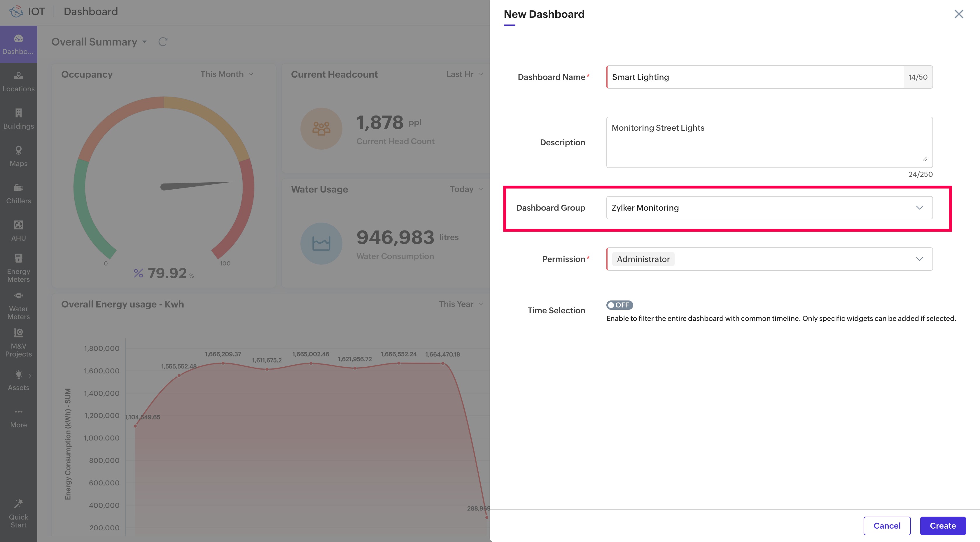Open Energy Meters in sidebar
This screenshot has width=980, height=542.
[x=18, y=268]
